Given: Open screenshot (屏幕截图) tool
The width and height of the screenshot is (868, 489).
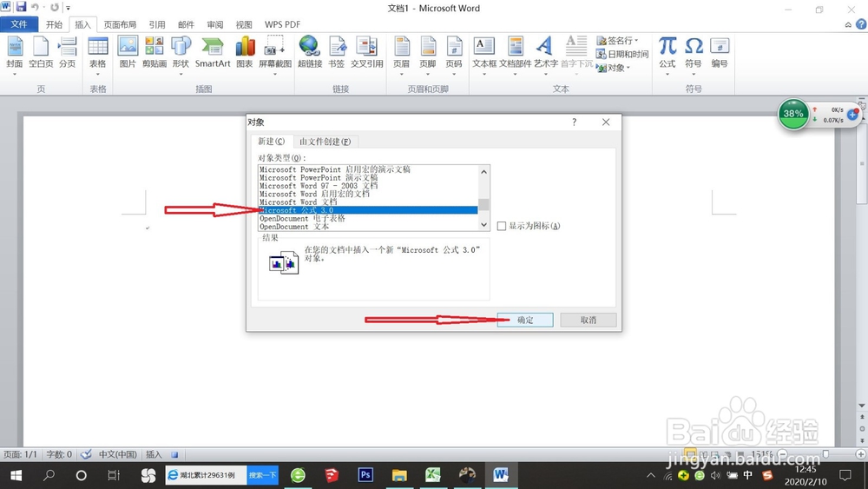Looking at the screenshot, I should 275,54.
